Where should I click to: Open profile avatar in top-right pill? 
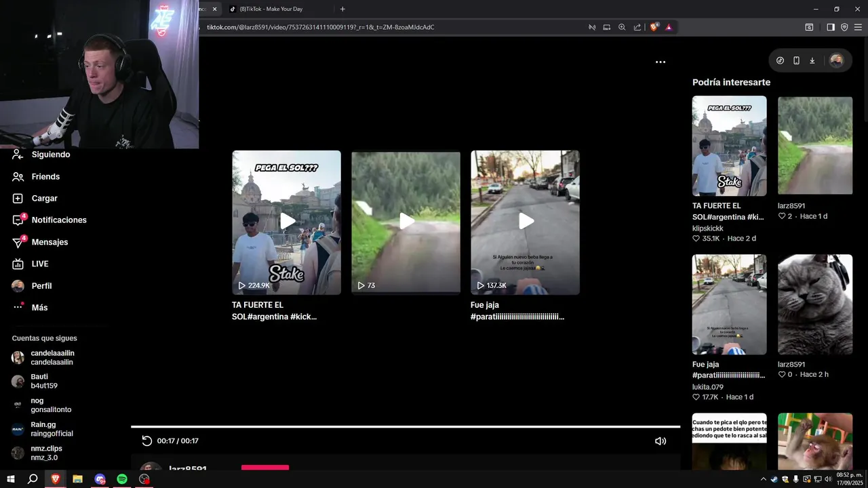[836, 60]
